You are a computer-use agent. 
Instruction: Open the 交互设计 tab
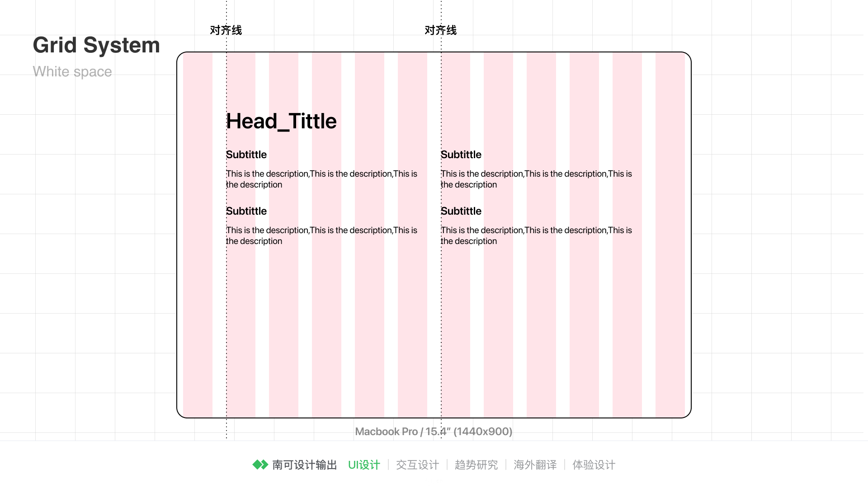pyautogui.click(x=417, y=465)
